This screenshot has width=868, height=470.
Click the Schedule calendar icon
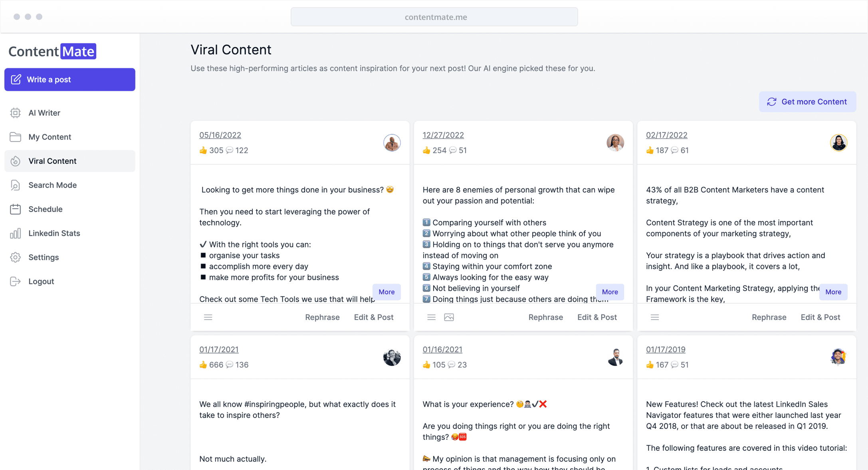click(15, 209)
